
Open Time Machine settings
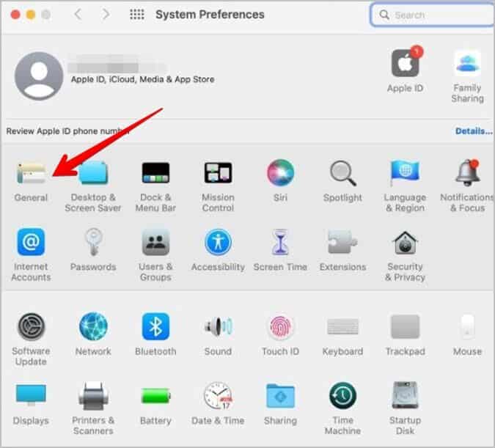342,396
